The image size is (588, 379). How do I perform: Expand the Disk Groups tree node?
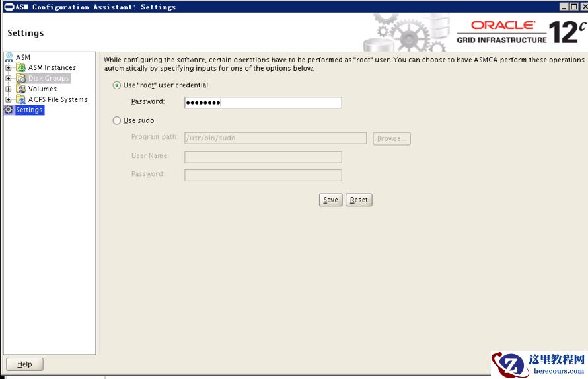(x=8, y=79)
